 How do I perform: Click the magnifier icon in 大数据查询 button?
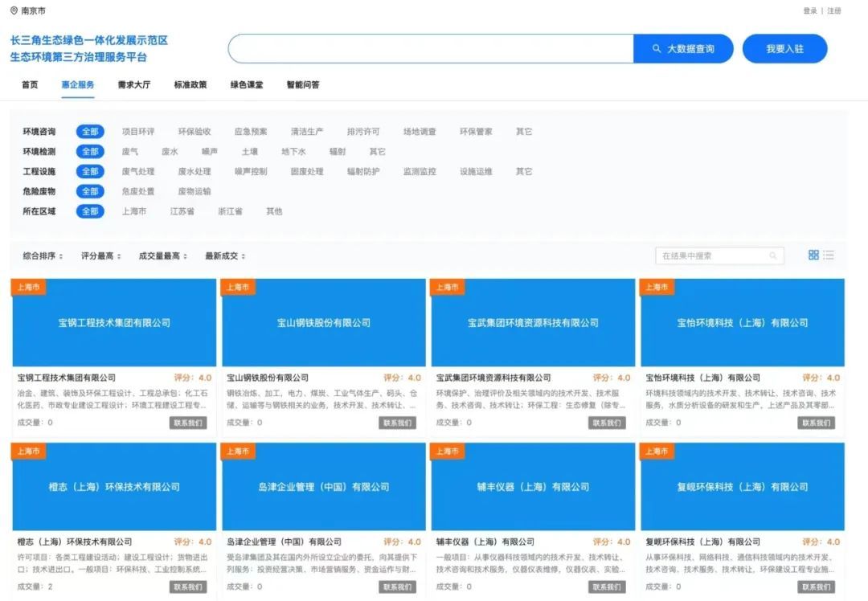coord(657,49)
